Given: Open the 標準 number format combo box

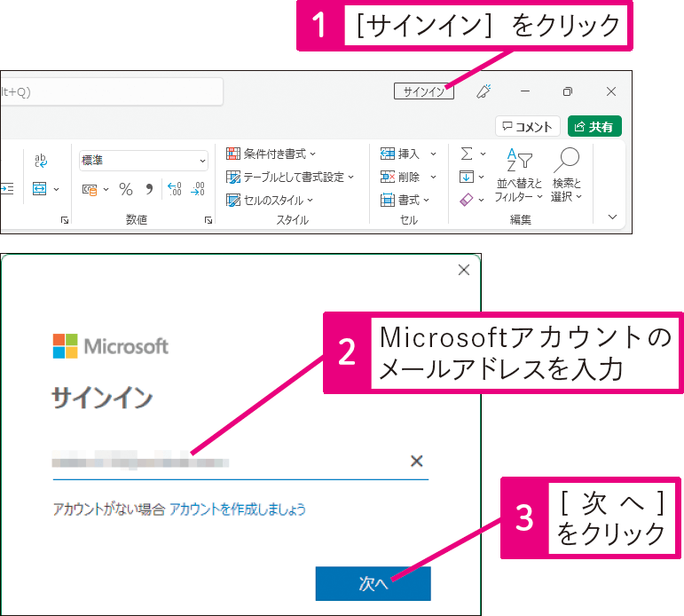Looking at the screenshot, I should [x=144, y=161].
